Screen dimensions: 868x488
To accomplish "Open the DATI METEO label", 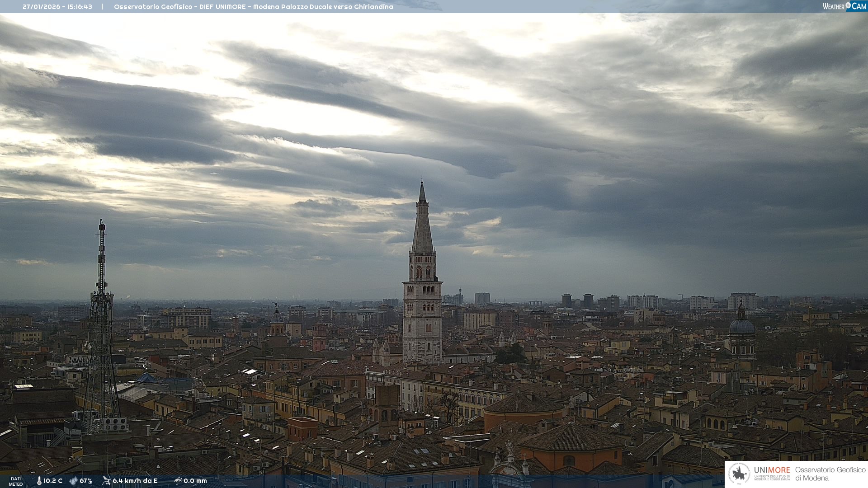I will 16,482.
